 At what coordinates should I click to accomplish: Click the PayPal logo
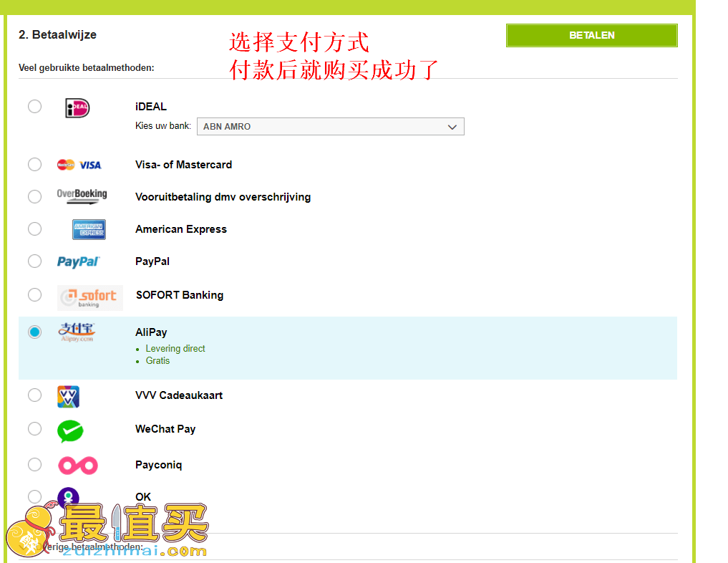(78, 262)
